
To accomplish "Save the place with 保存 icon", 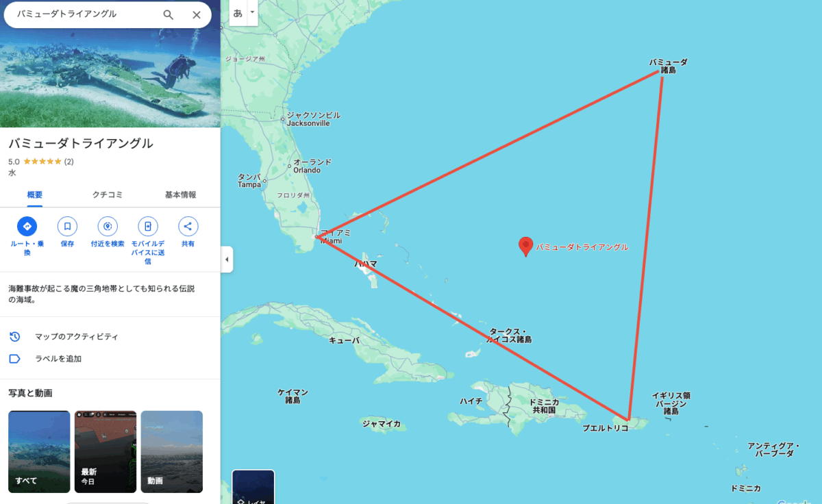I will 67,226.
